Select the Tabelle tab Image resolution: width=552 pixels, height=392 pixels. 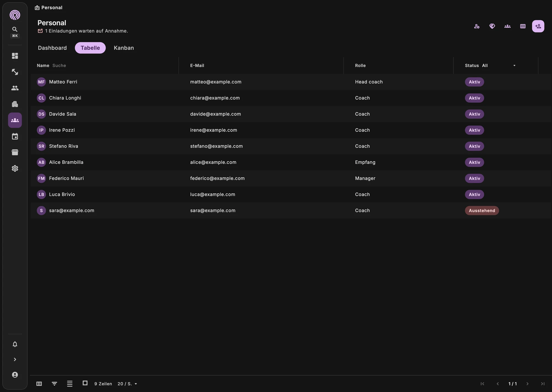tap(90, 48)
